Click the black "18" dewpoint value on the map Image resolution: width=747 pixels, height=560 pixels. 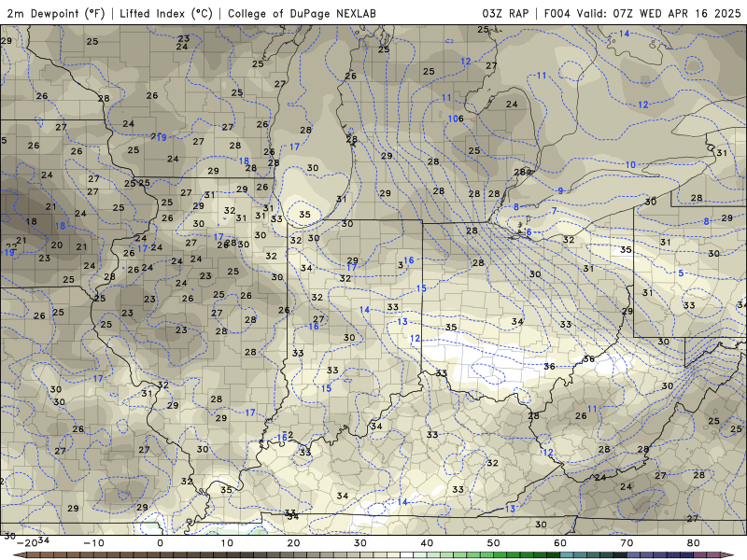click(32, 221)
